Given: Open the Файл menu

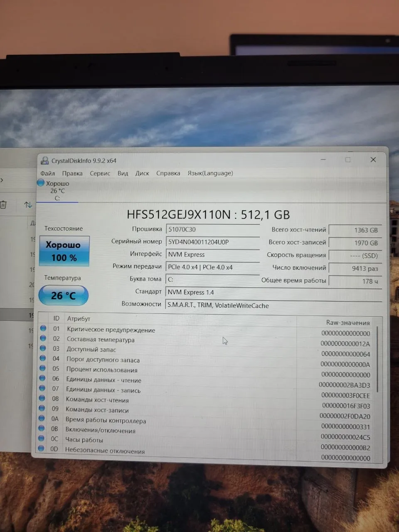Looking at the screenshot, I should coord(48,173).
